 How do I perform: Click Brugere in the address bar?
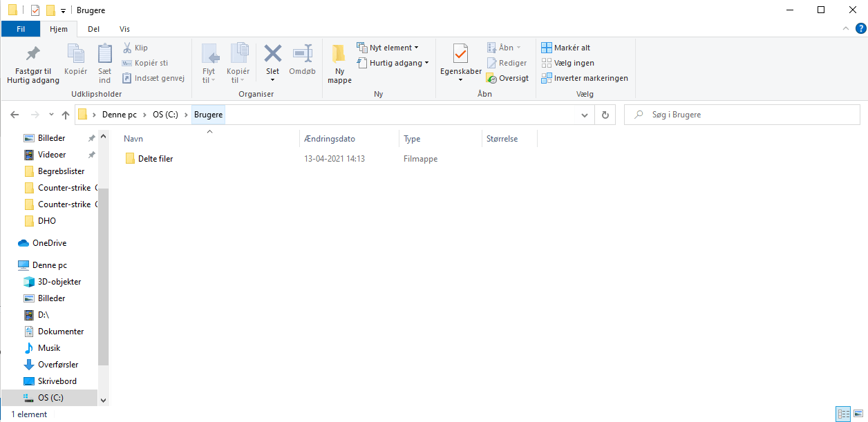[x=208, y=115]
